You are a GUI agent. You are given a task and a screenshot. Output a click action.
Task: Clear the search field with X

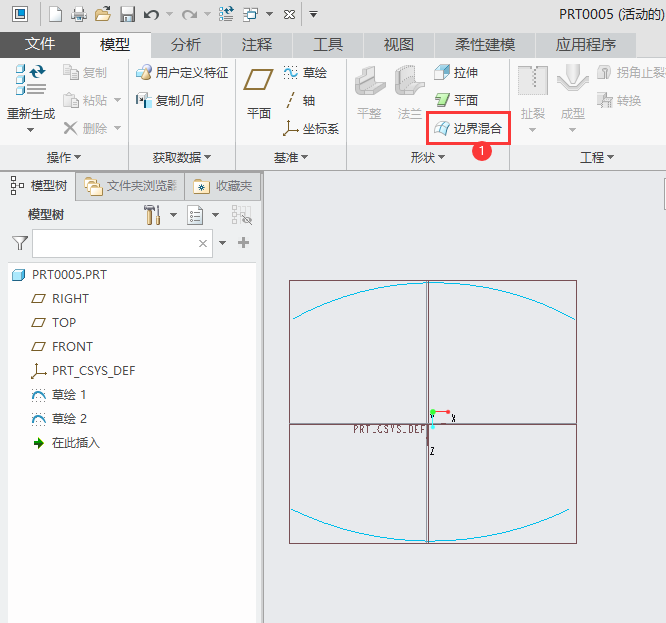[203, 243]
